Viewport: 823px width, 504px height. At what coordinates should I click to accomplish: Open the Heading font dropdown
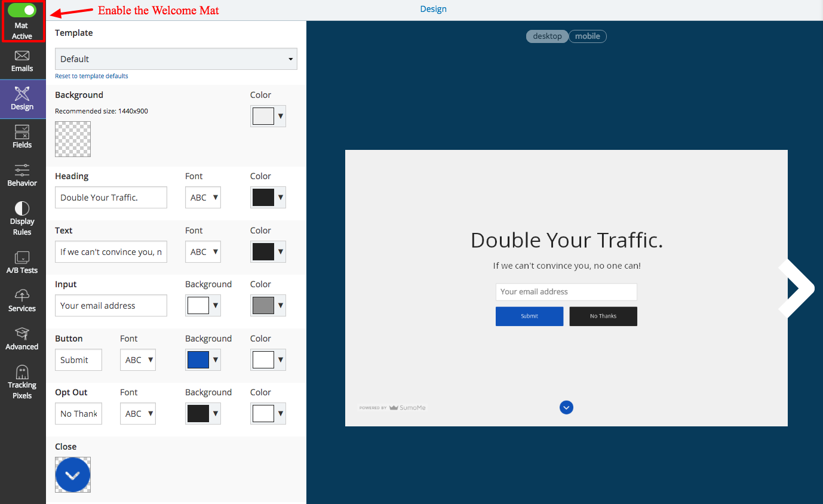[x=203, y=198]
